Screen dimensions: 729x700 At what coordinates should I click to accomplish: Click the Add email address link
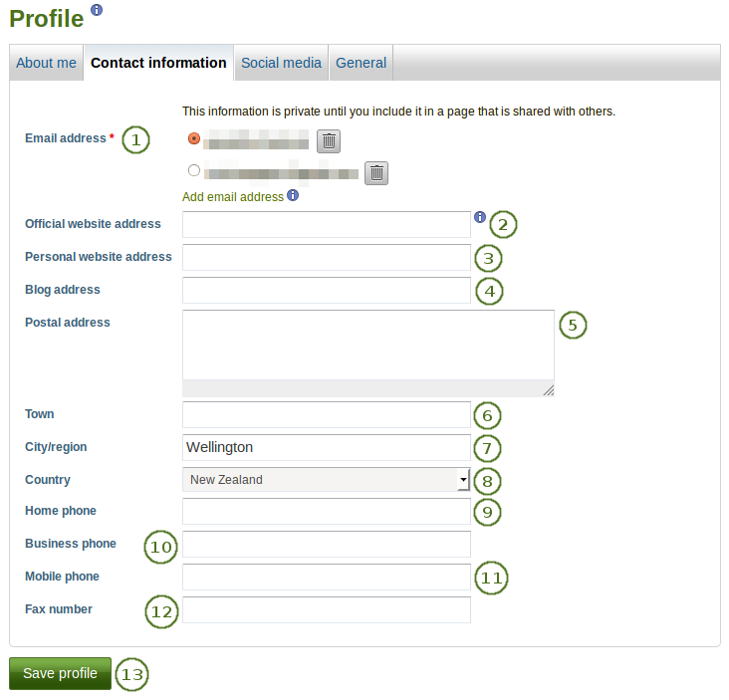(x=232, y=197)
